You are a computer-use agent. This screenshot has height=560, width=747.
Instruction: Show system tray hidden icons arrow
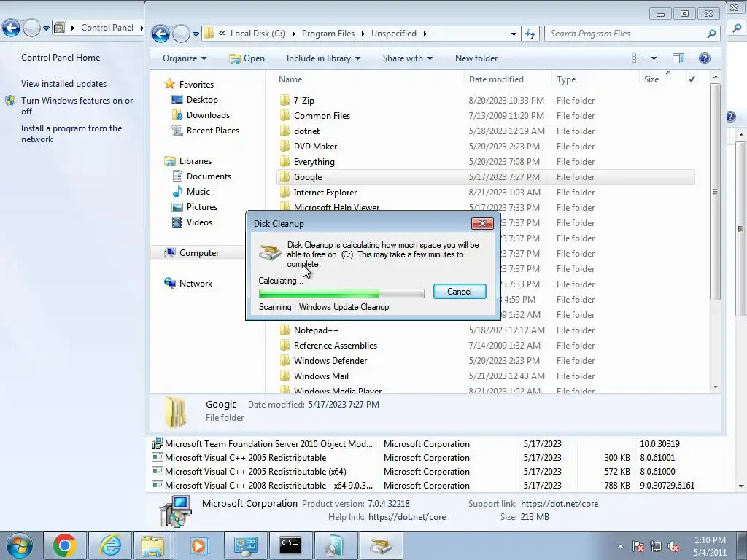click(620, 546)
